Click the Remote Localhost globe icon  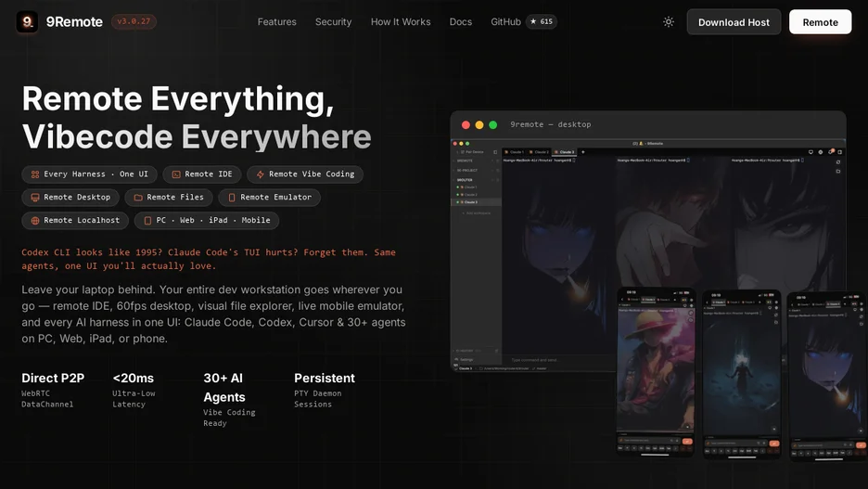pos(35,221)
